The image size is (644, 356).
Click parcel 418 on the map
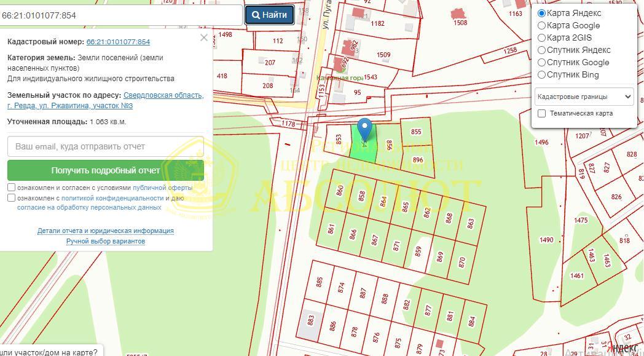[222, 76]
